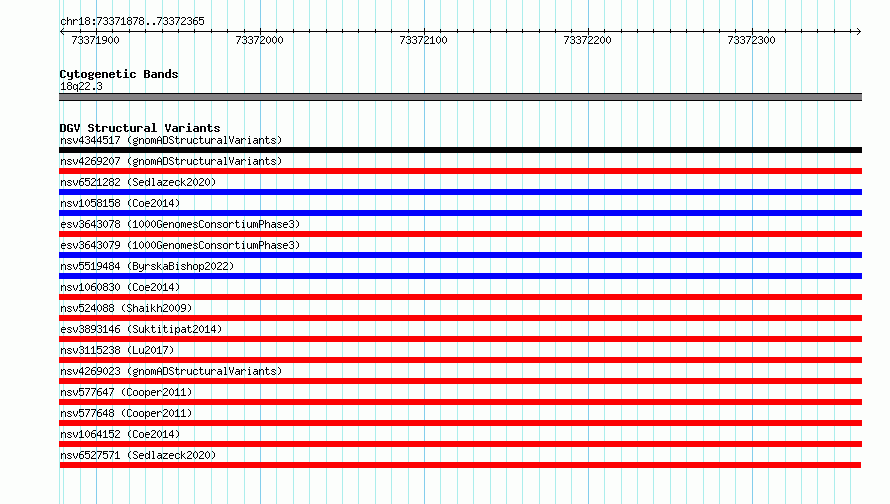
Task: Click the nsv4269207 gnomADStructuralVariants label
Action: (171, 161)
